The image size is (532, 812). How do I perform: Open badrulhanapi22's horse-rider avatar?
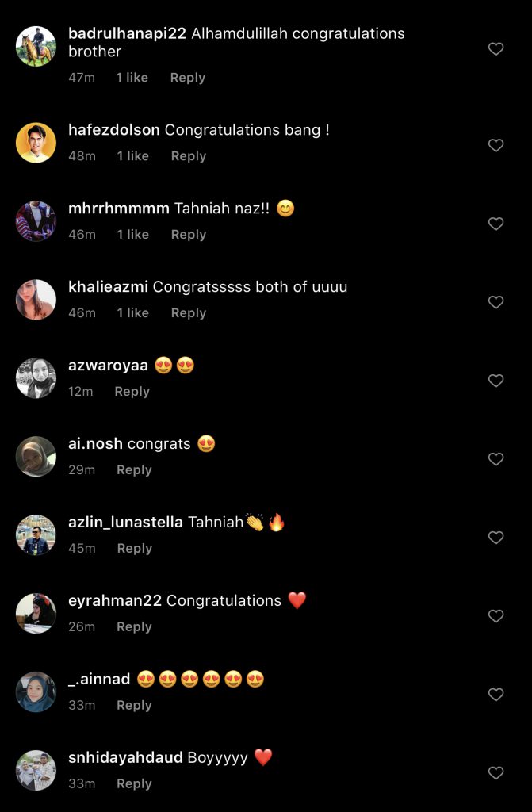pos(36,47)
